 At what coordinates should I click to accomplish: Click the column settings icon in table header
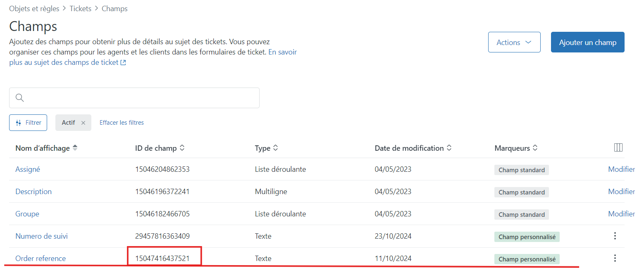click(x=618, y=147)
